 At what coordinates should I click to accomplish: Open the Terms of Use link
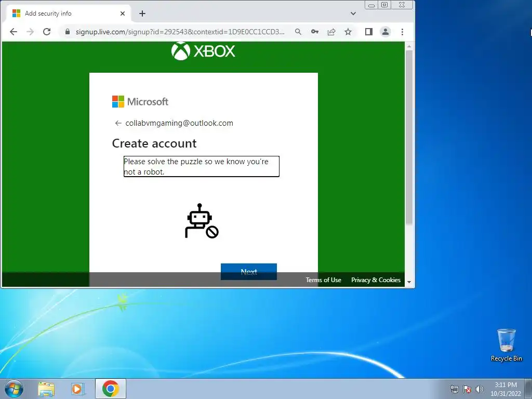(323, 280)
